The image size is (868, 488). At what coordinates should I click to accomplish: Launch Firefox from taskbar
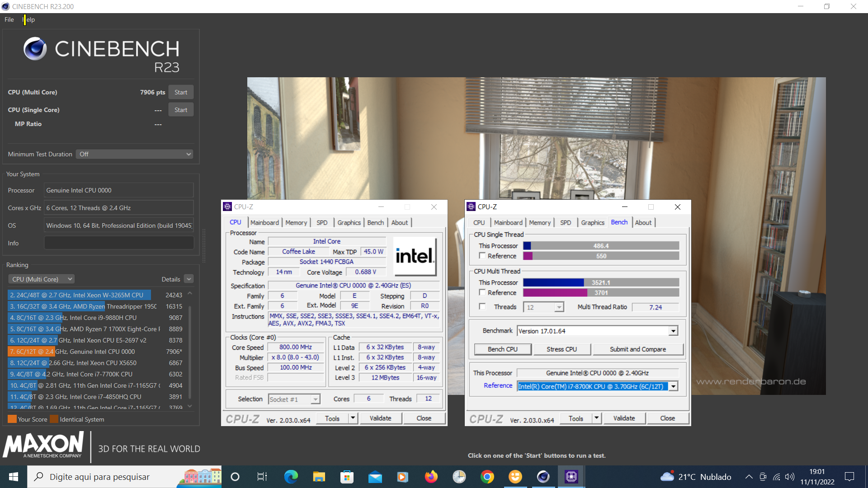431,477
